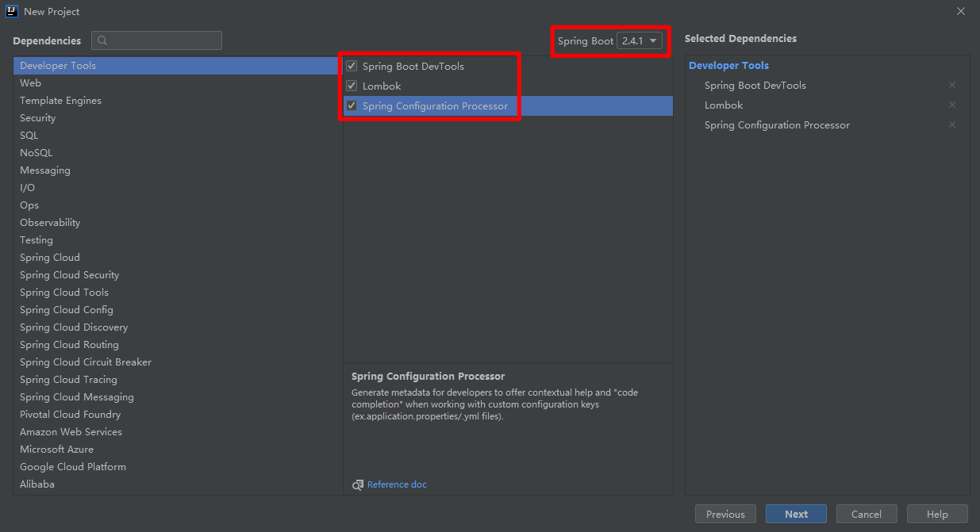Open the Spring Boot version dropdown
The image size is (980, 532).
point(640,41)
